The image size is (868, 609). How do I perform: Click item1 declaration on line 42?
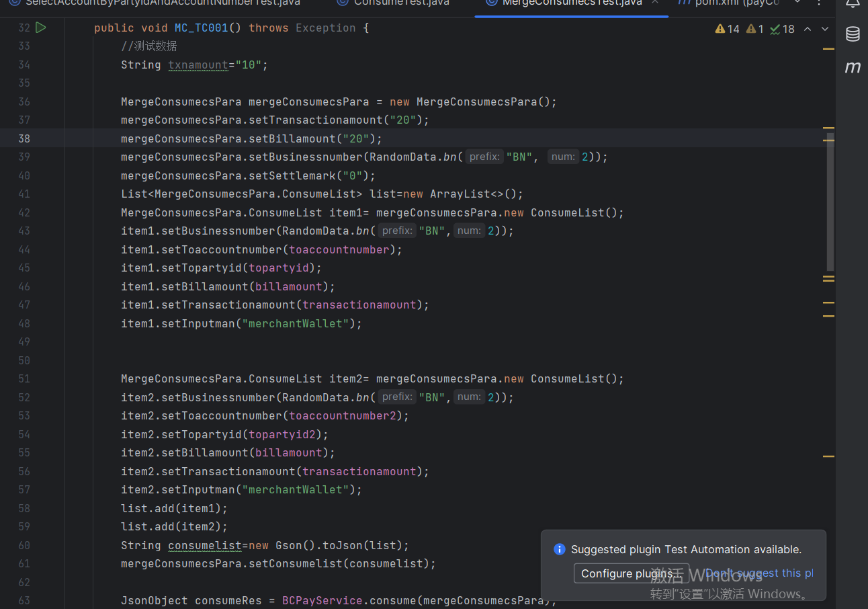tap(346, 212)
